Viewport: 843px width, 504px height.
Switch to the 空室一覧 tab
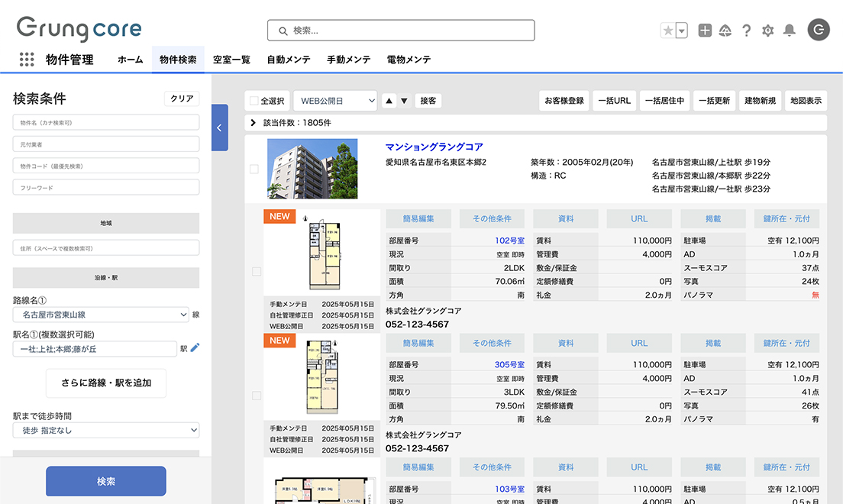(x=231, y=60)
